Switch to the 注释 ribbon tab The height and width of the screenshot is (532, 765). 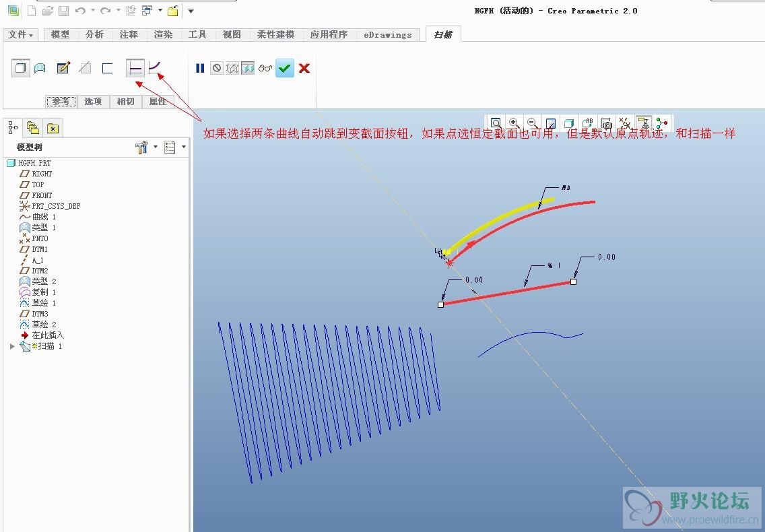point(129,34)
